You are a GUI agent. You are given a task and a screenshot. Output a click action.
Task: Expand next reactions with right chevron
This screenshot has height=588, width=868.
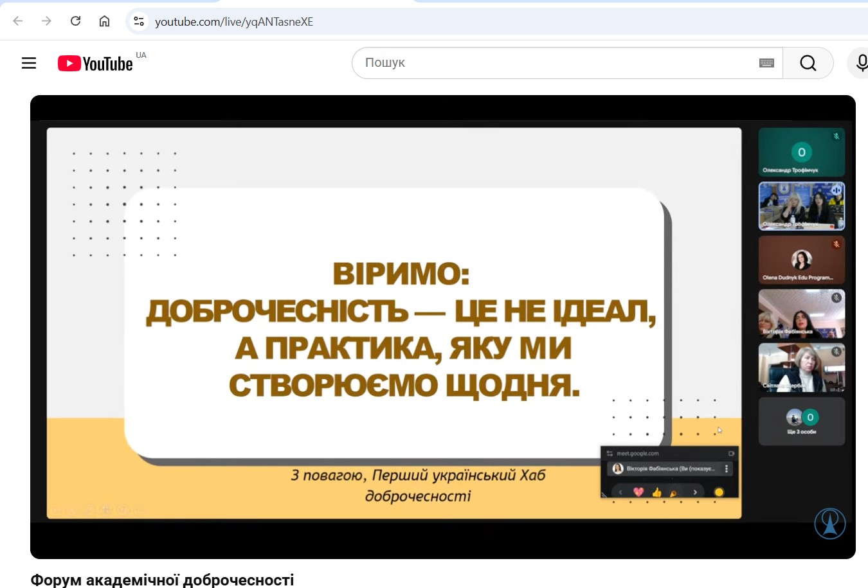tap(695, 492)
